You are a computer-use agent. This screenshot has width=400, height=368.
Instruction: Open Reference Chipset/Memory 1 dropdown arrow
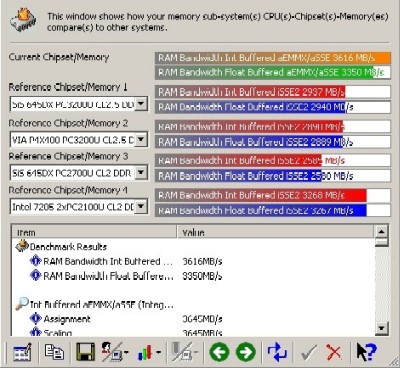click(141, 104)
